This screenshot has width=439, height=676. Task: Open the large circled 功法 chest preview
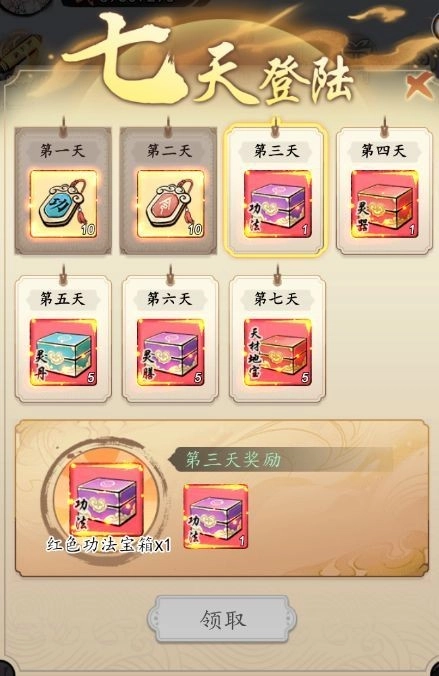pos(106,499)
